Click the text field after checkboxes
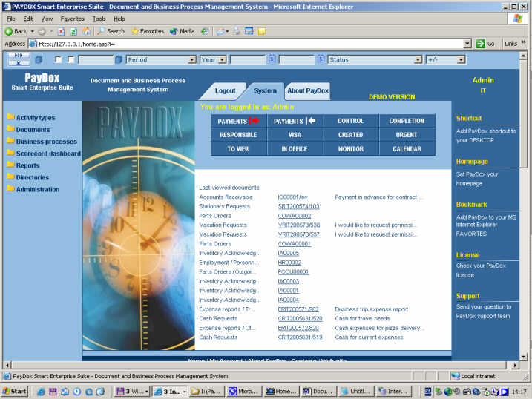 (x=96, y=59)
